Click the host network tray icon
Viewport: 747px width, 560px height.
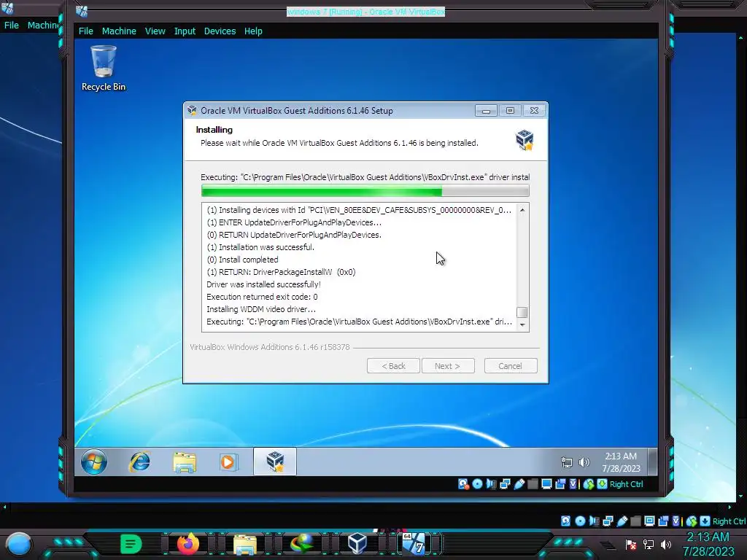(649, 545)
